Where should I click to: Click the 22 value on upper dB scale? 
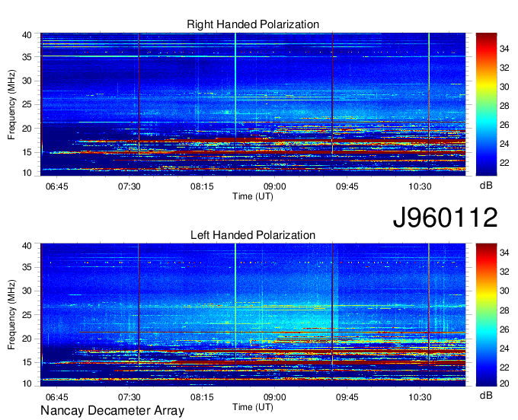pyautogui.click(x=504, y=163)
